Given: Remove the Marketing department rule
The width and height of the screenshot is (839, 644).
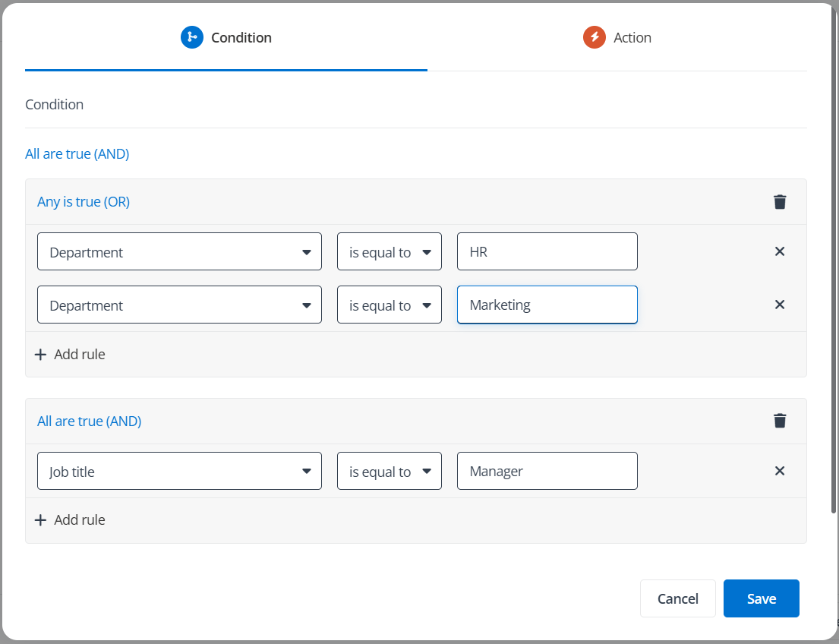Looking at the screenshot, I should pos(779,305).
